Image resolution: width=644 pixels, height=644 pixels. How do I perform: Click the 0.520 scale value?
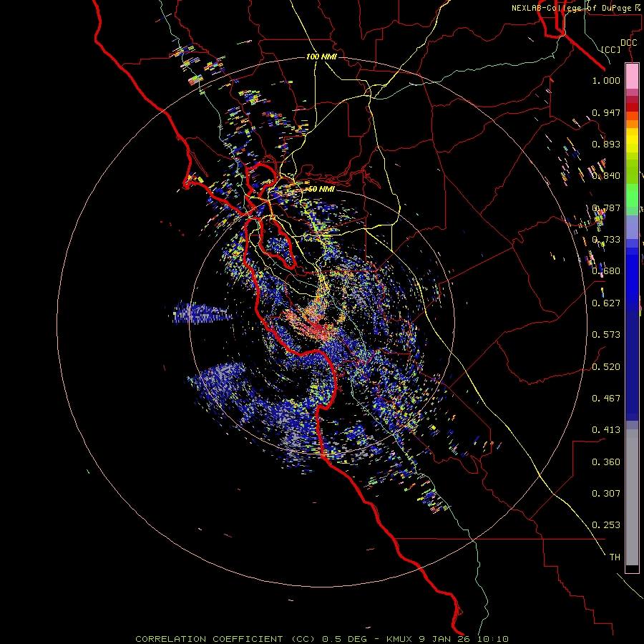tap(606, 367)
